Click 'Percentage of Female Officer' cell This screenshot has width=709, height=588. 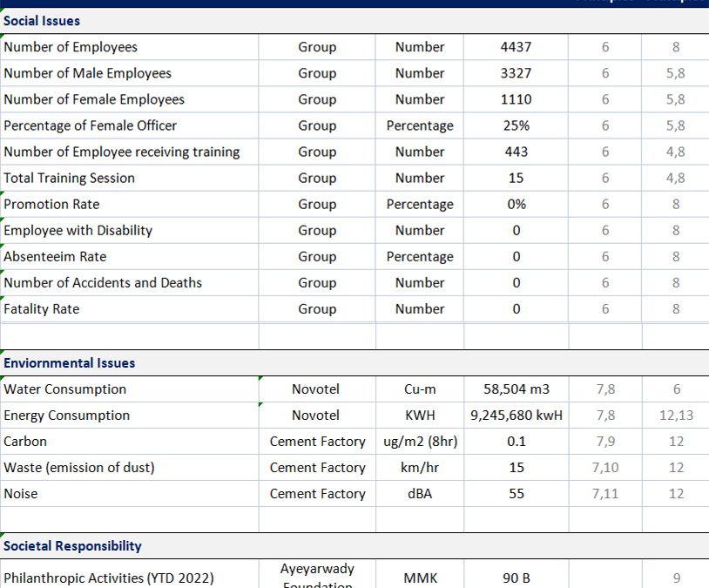129,125
